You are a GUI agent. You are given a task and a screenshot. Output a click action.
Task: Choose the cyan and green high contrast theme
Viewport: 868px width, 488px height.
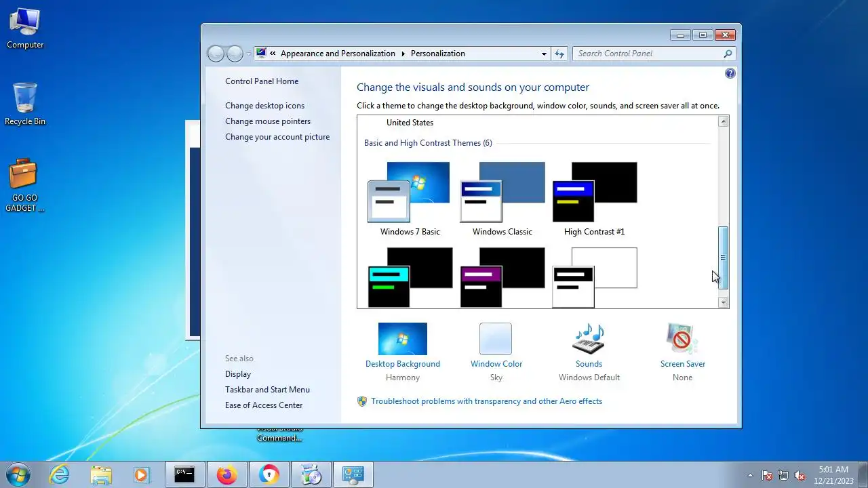coord(410,277)
